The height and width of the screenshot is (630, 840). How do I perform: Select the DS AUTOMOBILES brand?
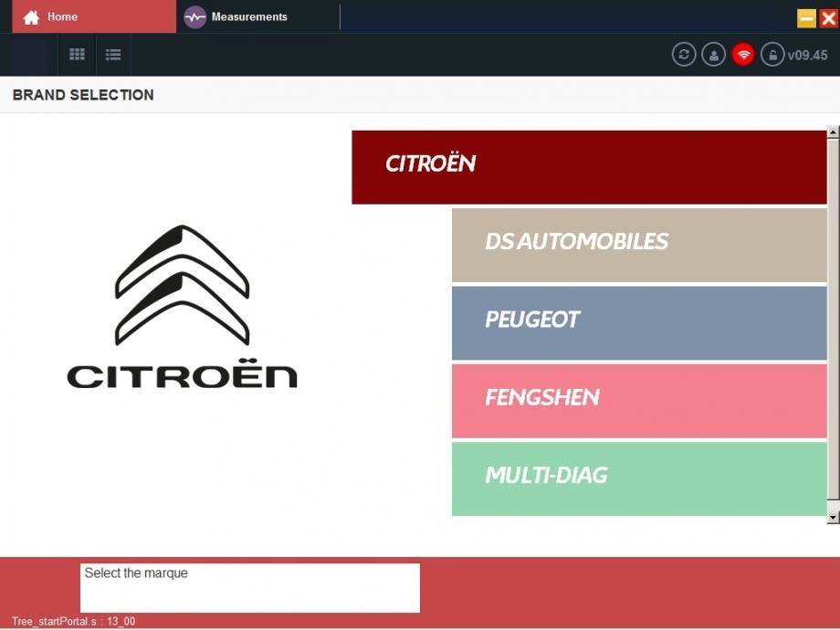click(639, 245)
